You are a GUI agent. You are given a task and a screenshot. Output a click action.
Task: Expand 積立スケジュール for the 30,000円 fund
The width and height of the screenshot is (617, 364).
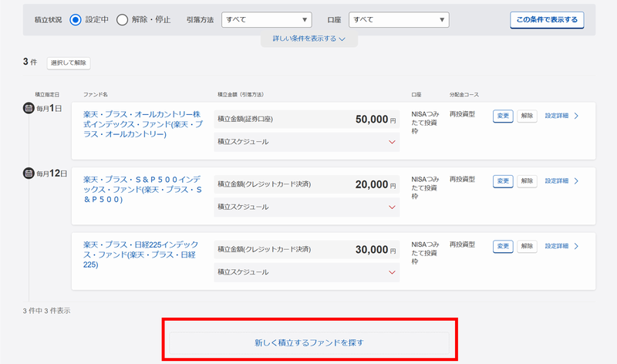pos(306,272)
